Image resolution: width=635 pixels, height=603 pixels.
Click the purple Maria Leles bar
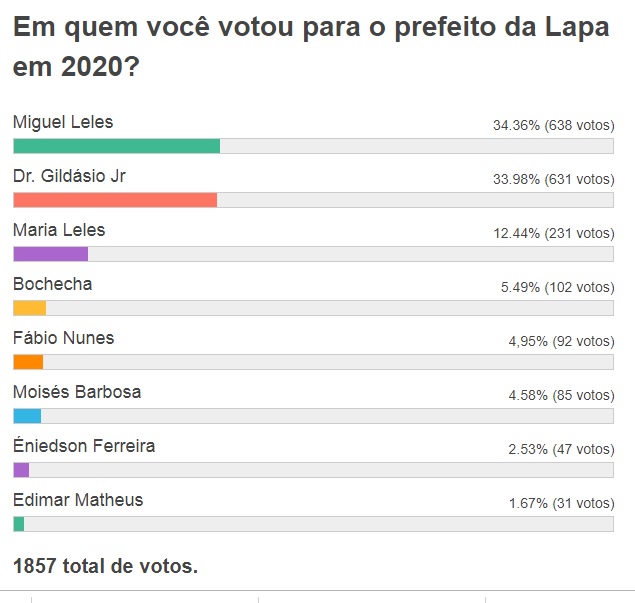click(x=50, y=254)
